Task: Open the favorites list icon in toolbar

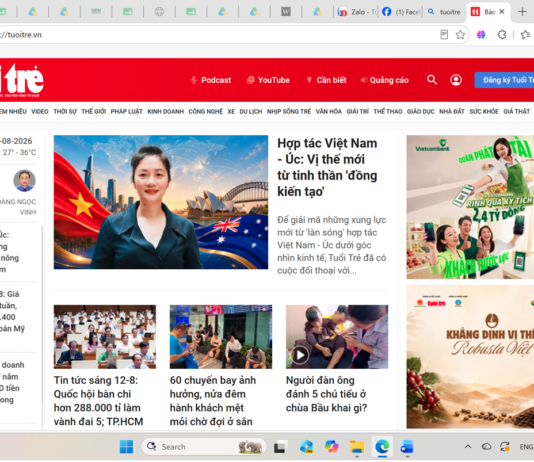Action: (x=525, y=35)
